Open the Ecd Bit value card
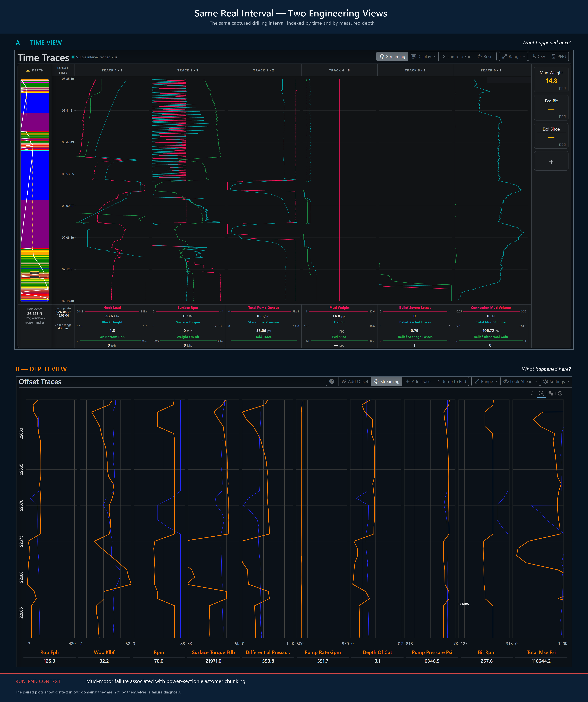588x702 pixels. pyautogui.click(x=551, y=108)
